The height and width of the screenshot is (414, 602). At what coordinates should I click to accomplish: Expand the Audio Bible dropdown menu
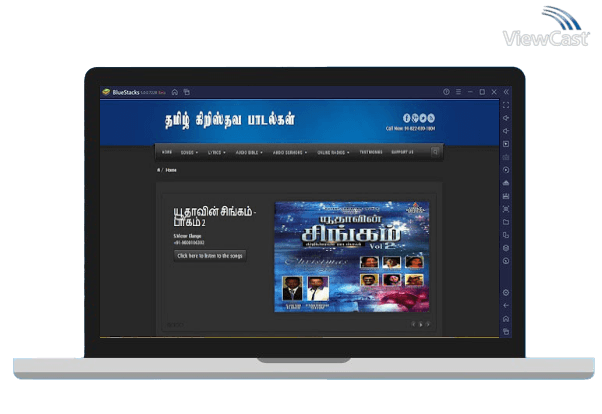point(249,152)
